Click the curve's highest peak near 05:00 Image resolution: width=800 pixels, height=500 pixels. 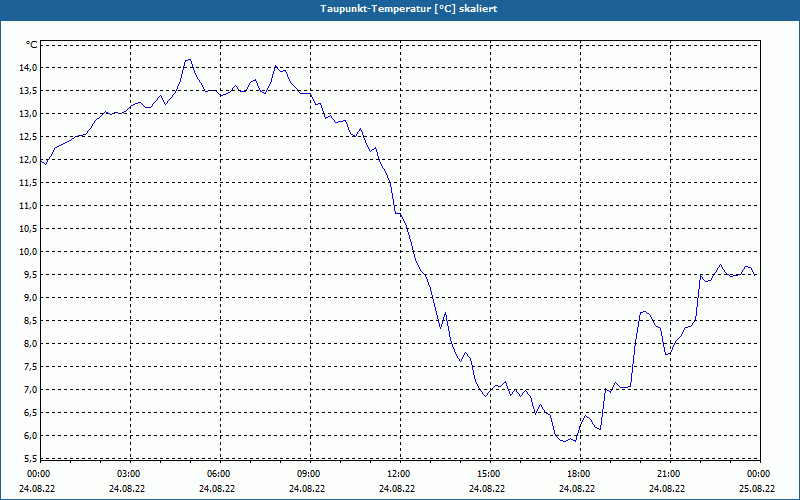[188, 60]
